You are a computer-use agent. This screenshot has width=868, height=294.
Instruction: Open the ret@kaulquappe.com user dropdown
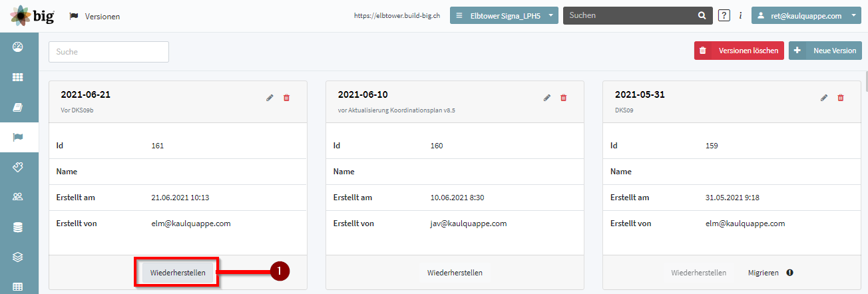(x=806, y=15)
